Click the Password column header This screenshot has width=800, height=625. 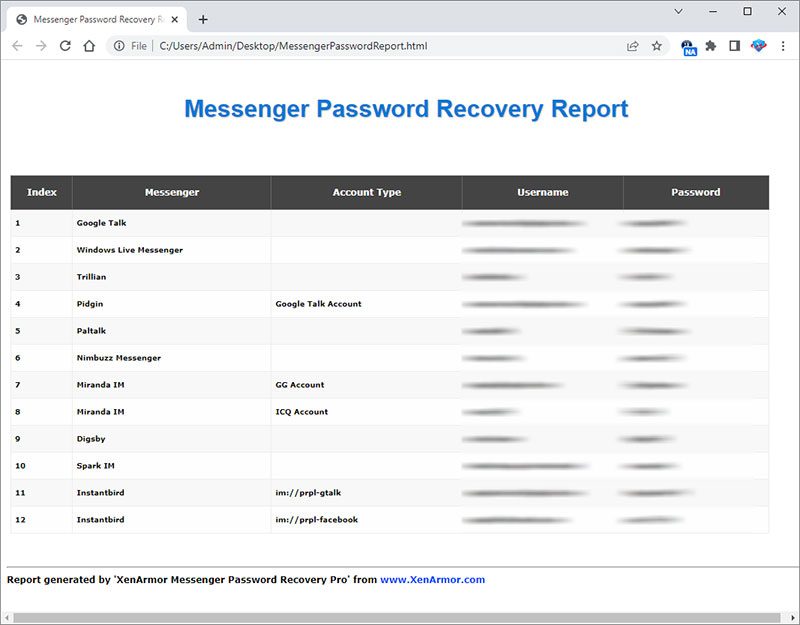tap(696, 192)
